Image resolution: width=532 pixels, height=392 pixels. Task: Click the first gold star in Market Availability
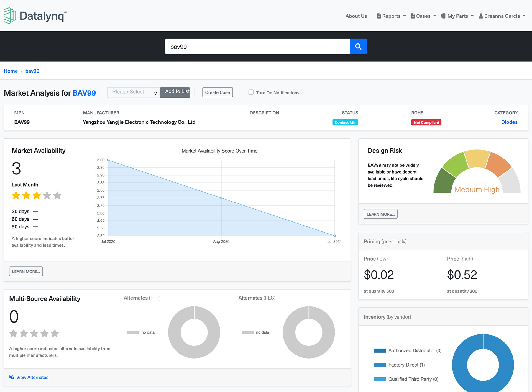click(x=16, y=195)
